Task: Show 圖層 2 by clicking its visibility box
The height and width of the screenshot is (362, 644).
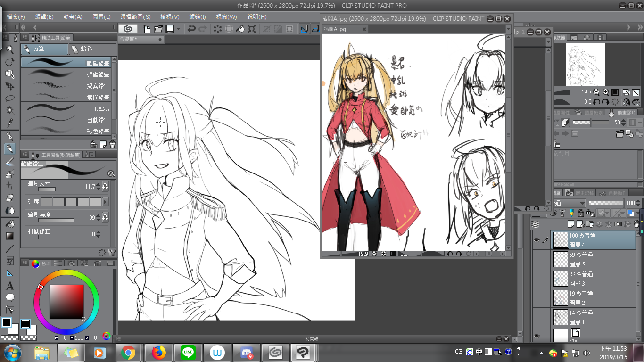Action: [x=536, y=298]
